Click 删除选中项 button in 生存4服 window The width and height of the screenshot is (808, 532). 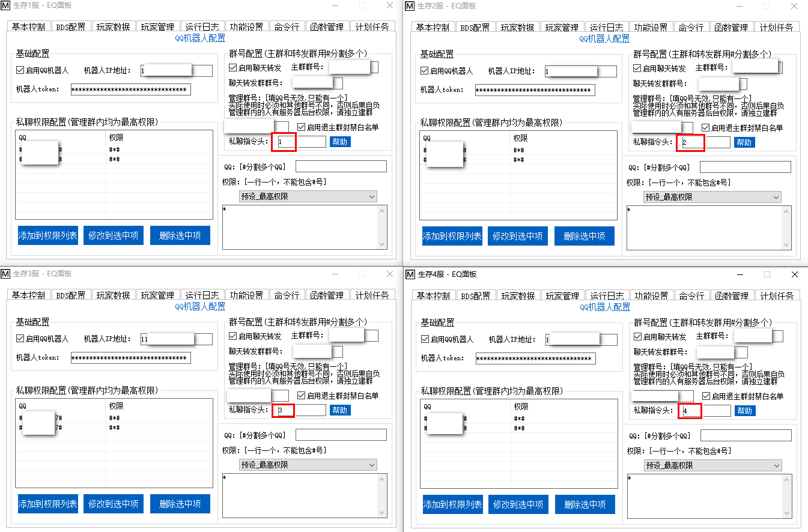click(585, 504)
